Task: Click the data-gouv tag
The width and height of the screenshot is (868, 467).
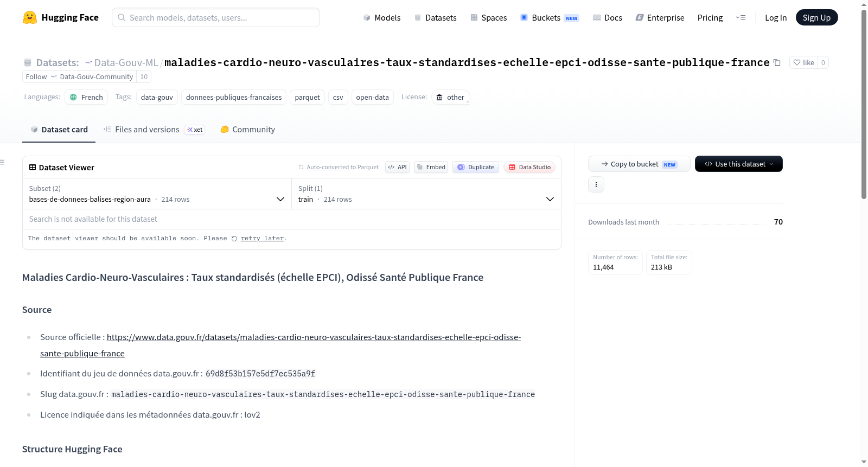Action: tap(157, 97)
